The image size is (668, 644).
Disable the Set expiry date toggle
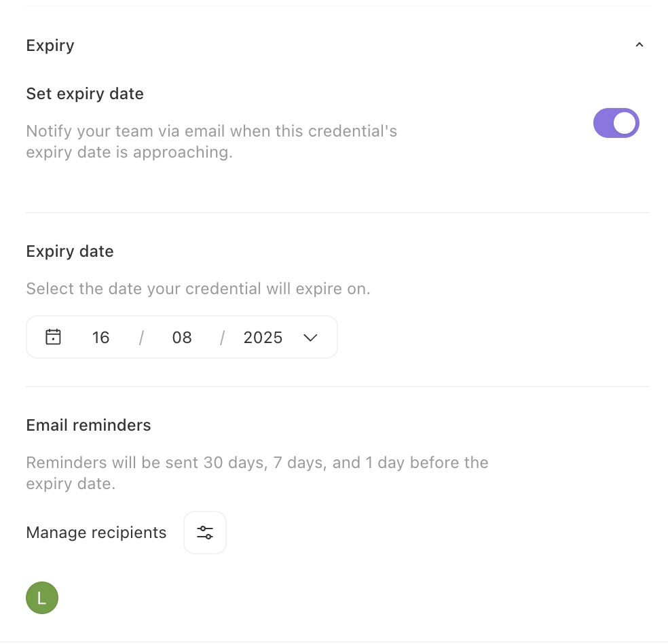tap(616, 123)
